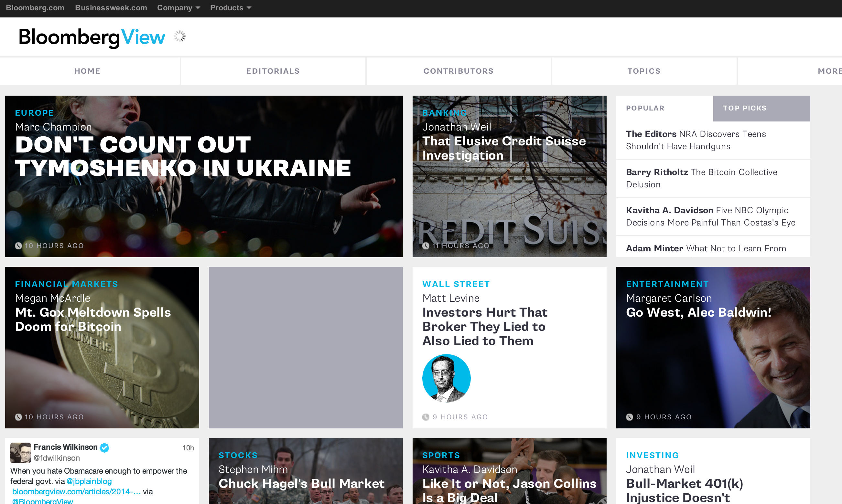842x504 pixels.
Task: Open the CONTRIBUTORS navigation tab
Action: [458, 71]
